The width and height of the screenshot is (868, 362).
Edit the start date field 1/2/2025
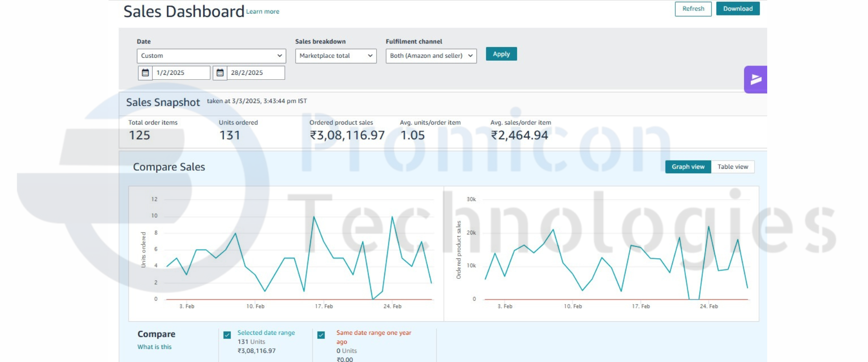pyautogui.click(x=181, y=73)
